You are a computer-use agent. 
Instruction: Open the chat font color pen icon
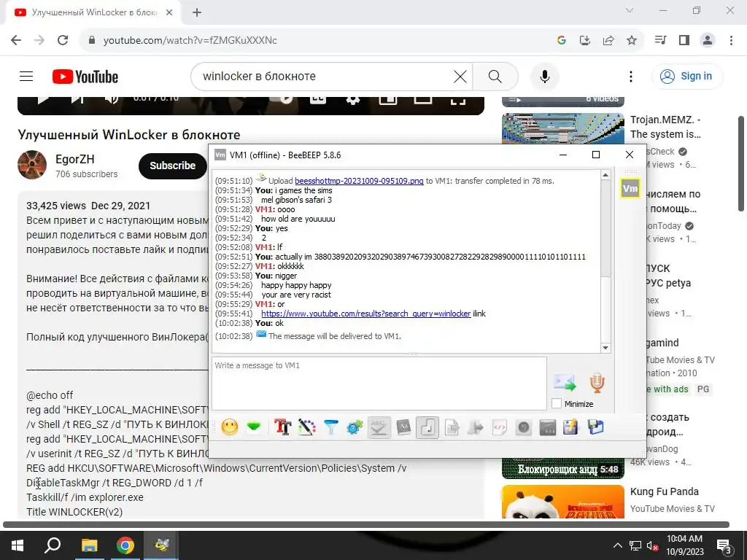307,427
